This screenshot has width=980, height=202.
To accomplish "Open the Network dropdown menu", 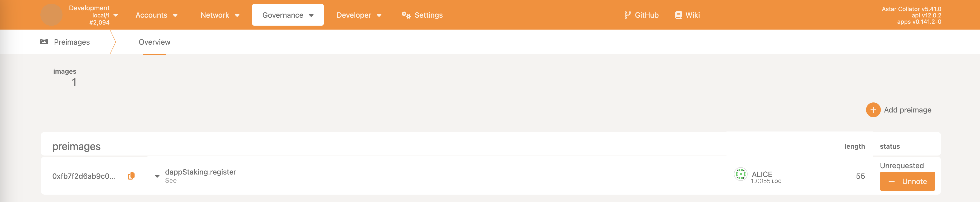I will coord(220,15).
